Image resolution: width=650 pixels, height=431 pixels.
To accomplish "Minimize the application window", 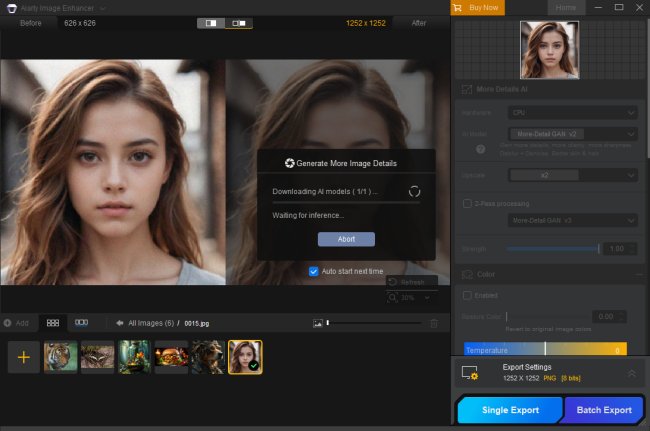I will pos(598,7).
